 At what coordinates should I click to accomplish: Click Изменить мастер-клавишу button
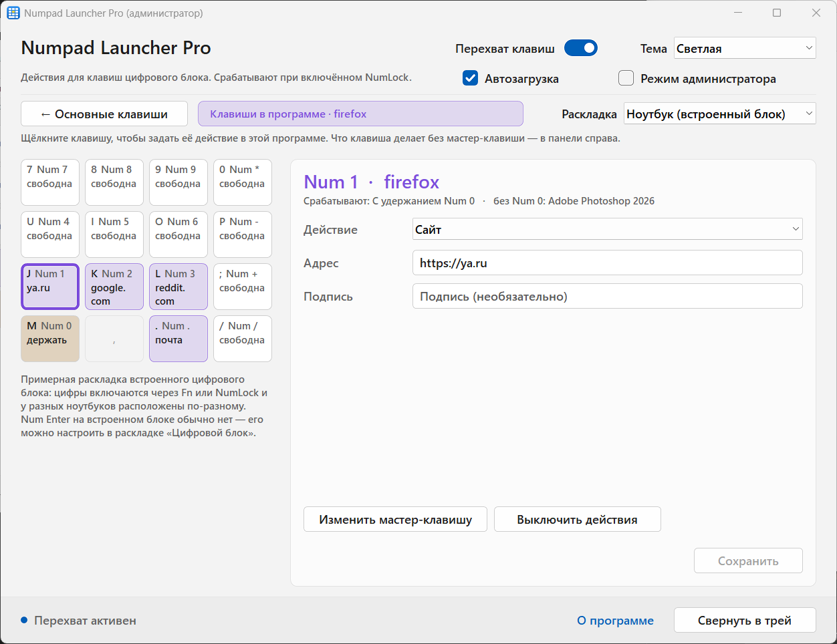coord(395,519)
